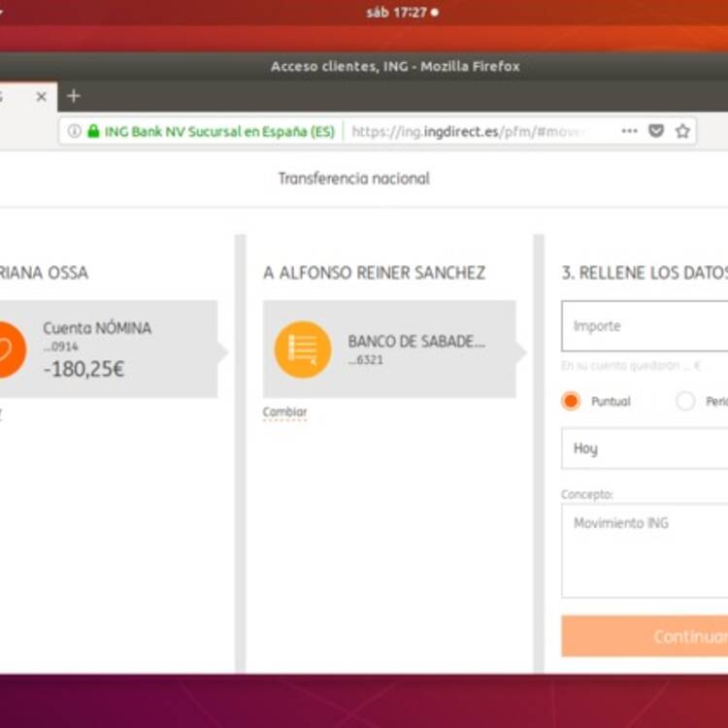The image size is (728, 728).
Task: Click the Importe amount field
Action: (x=645, y=326)
